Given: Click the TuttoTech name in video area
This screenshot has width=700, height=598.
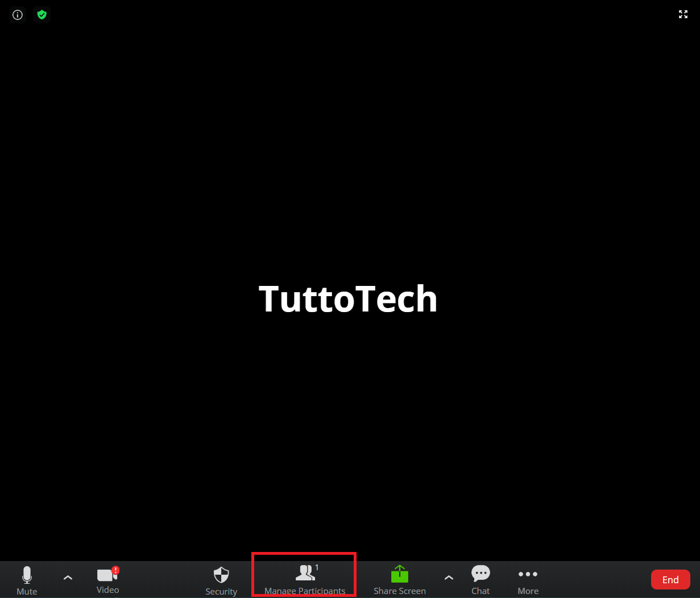Looking at the screenshot, I should [348, 298].
